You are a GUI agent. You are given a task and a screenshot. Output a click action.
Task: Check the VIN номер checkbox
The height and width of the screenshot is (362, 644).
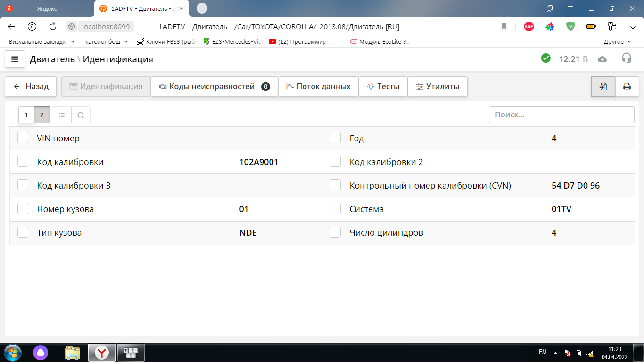(23, 138)
